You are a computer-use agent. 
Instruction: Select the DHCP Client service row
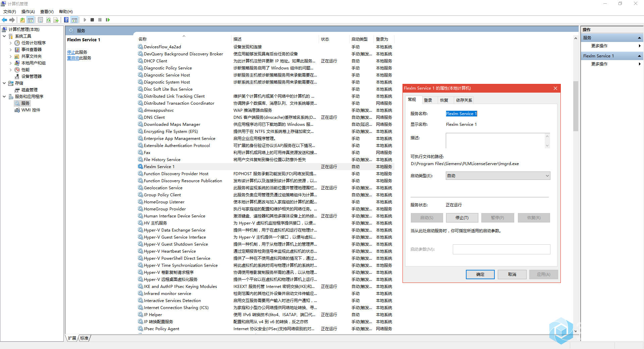265,61
